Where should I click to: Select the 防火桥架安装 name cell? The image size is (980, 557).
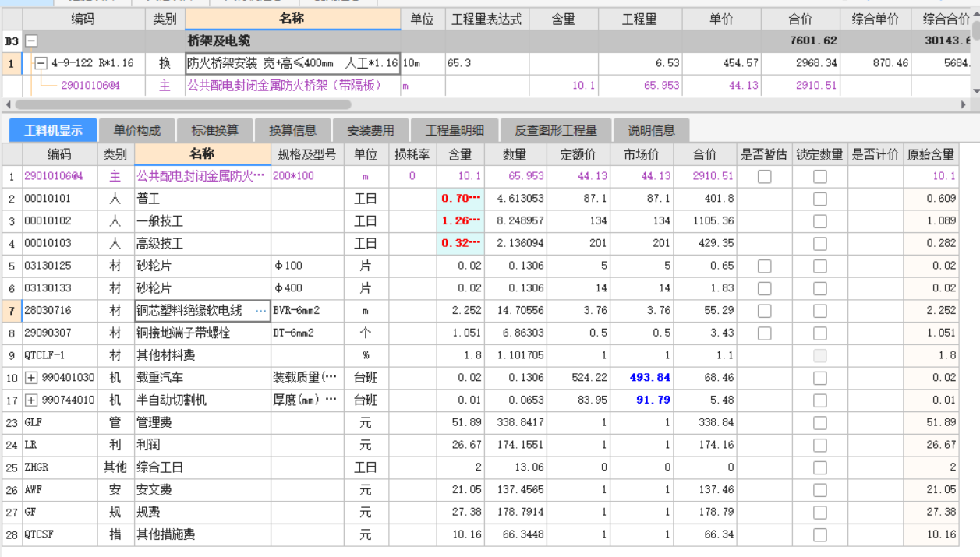pyautogui.click(x=292, y=63)
